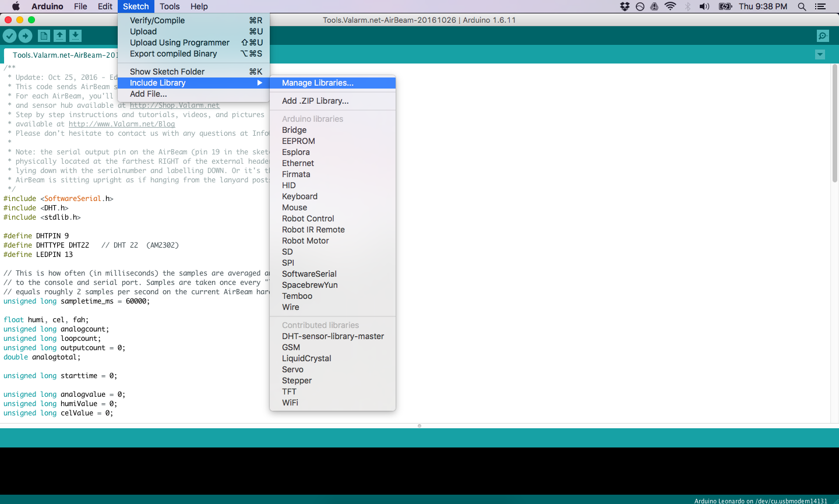Include the Ethernet library
839x504 pixels.
tap(333, 163)
